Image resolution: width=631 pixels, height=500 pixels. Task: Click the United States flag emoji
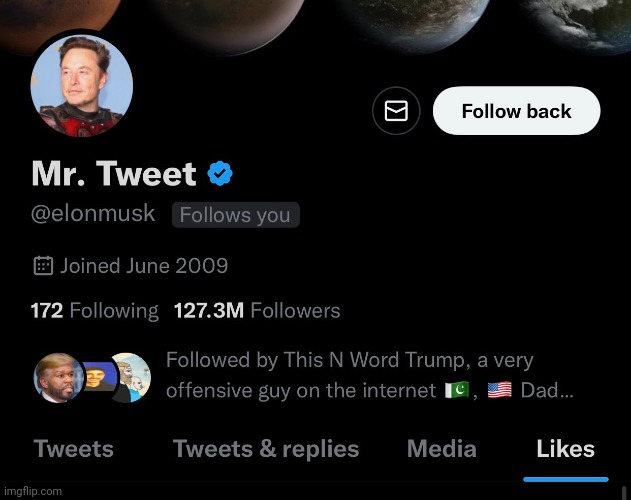[x=499, y=390]
